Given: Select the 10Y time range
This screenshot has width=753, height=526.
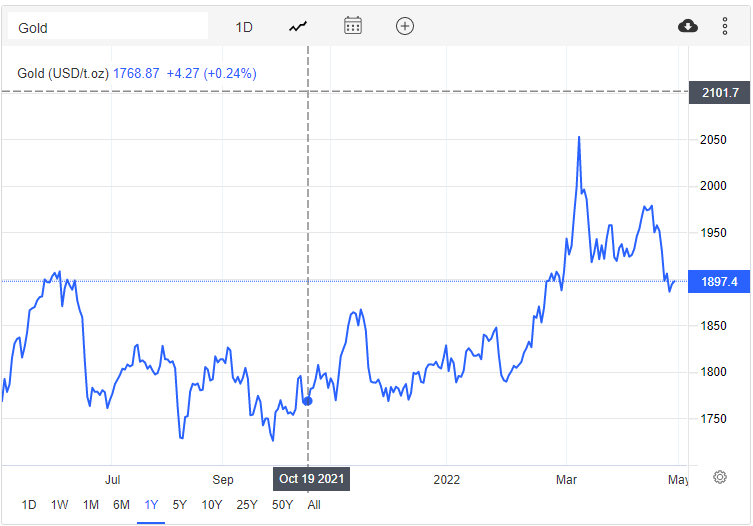Looking at the screenshot, I should click(x=212, y=505).
